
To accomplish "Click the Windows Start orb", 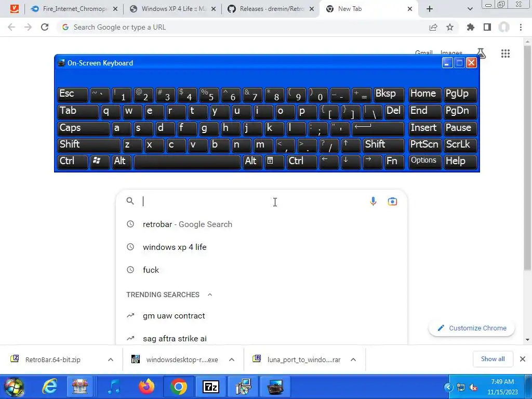I will [14, 387].
